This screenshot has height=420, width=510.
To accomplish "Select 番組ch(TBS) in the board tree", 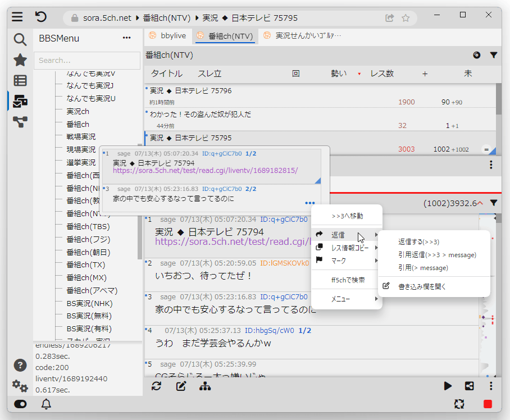I will click(88, 227).
